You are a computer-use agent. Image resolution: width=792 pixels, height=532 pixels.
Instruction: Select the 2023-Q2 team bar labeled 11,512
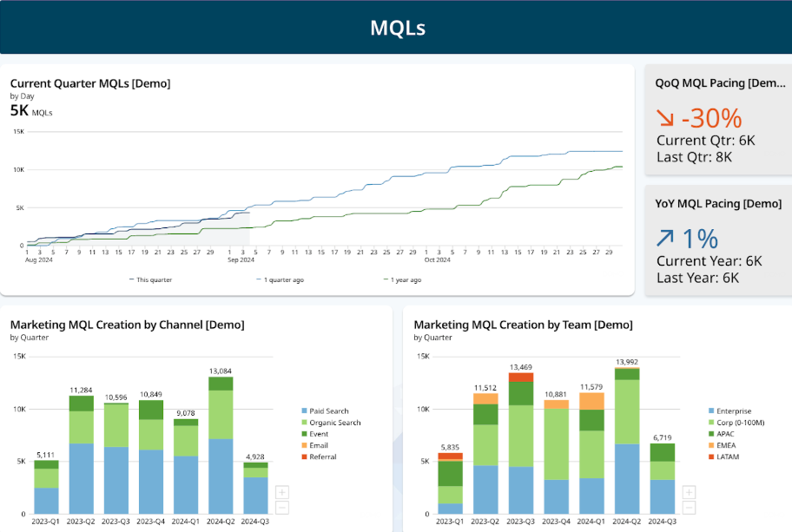point(485,453)
